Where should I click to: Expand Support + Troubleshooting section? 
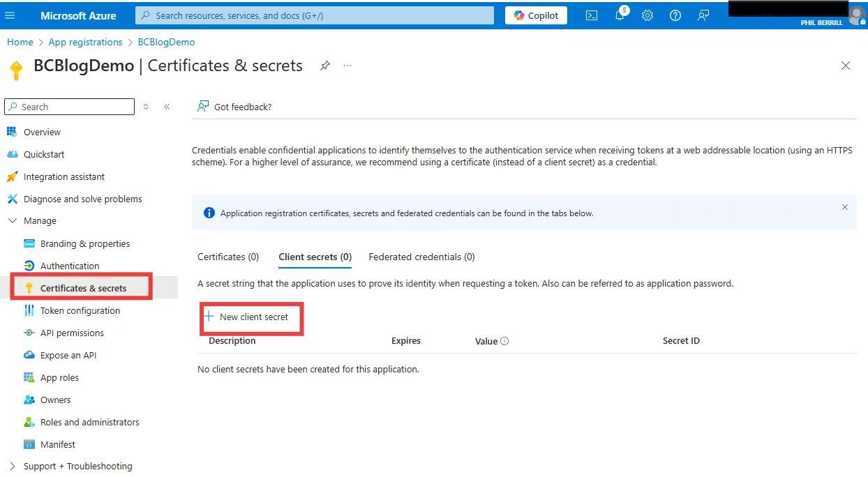click(12, 466)
